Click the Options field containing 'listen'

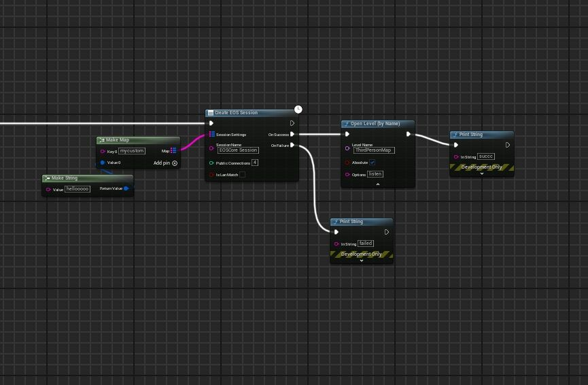click(375, 174)
